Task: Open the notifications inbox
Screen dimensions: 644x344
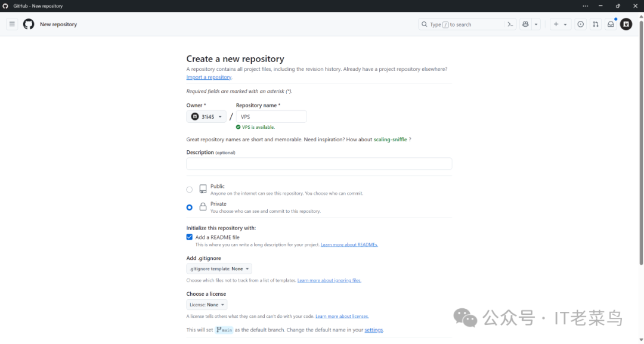Action: pyautogui.click(x=611, y=24)
